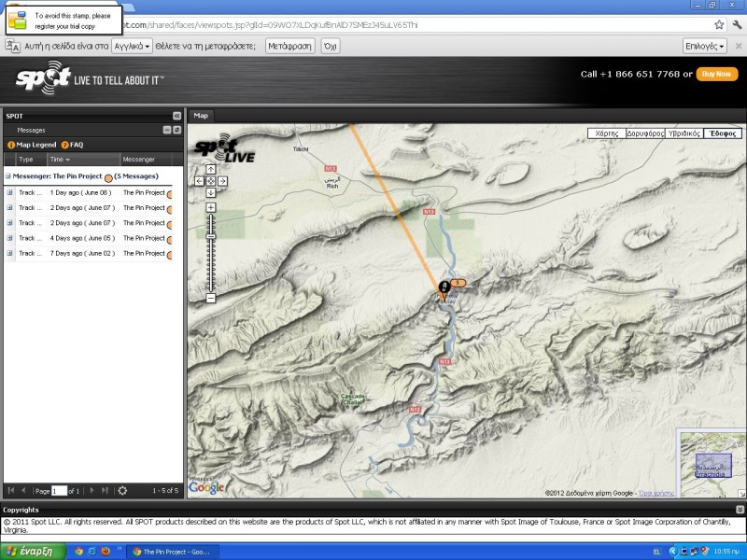The image size is (747, 560).
Task: Click the SPOT logo in header
Action: coord(44,77)
